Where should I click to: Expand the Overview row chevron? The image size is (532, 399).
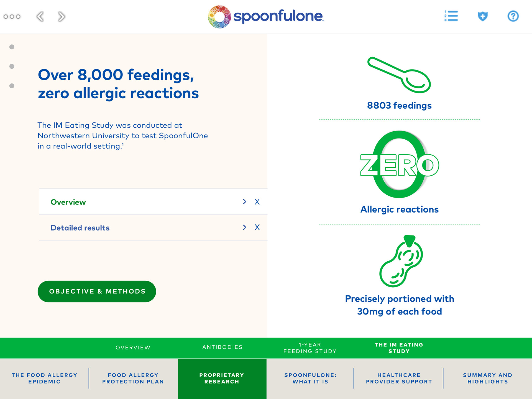[x=244, y=202]
